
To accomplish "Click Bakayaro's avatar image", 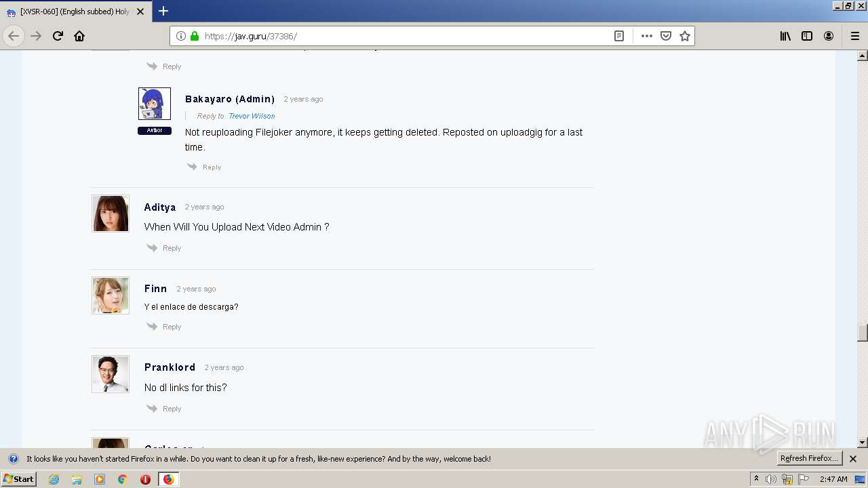I will coord(155,104).
